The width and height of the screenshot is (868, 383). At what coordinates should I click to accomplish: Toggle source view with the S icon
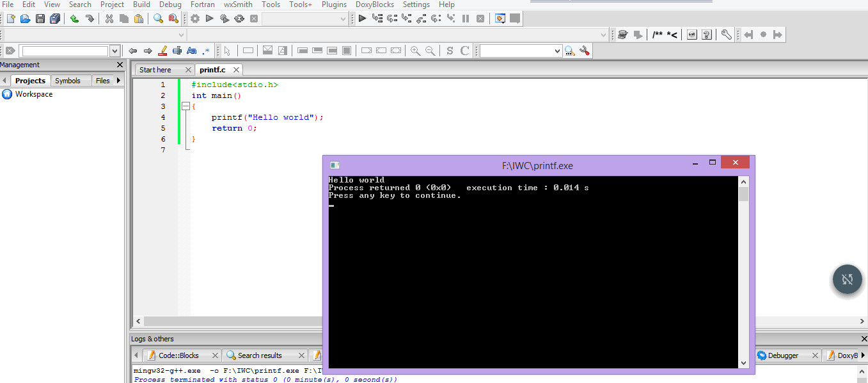point(450,51)
